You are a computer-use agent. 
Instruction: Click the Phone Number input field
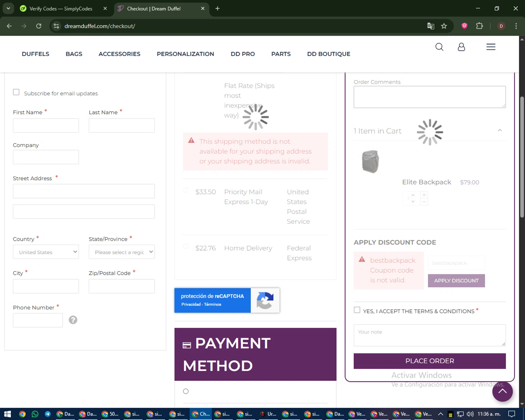[x=38, y=320]
